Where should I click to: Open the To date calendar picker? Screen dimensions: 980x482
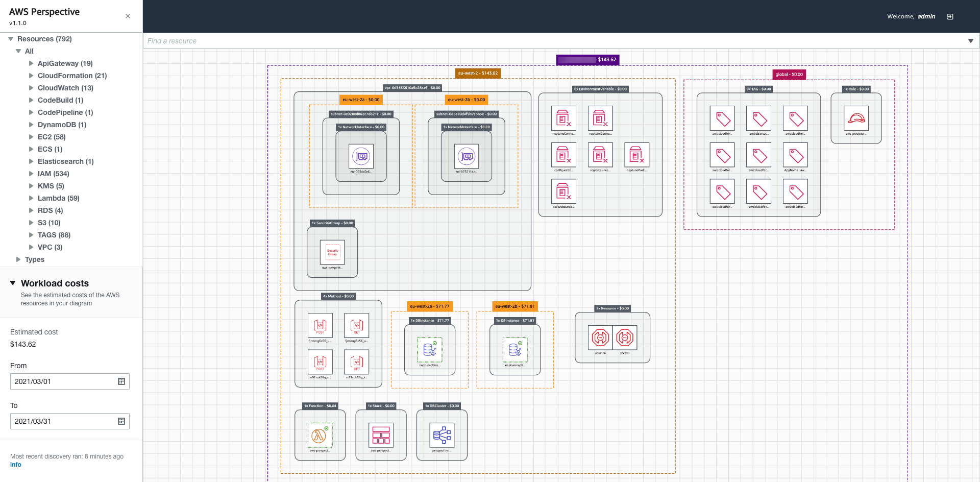[x=121, y=421]
